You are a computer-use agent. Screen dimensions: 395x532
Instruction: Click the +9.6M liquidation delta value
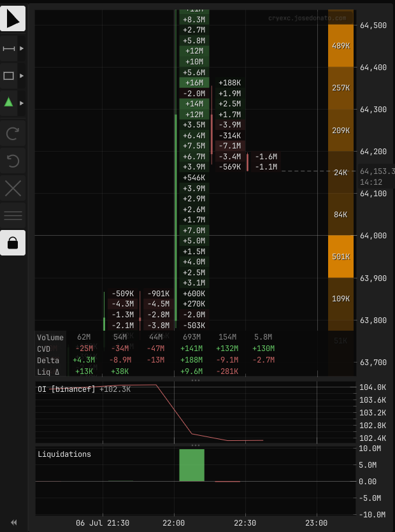point(192,371)
